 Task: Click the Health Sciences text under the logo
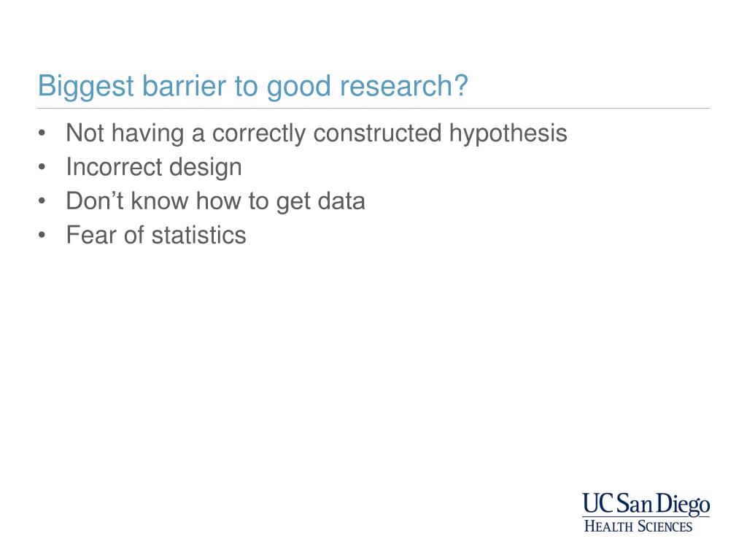638,526
